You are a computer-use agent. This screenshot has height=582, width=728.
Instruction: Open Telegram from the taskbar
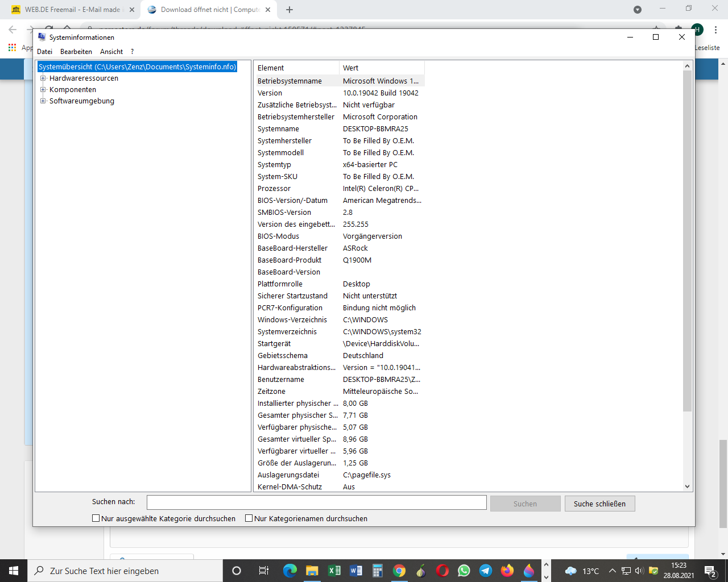click(x=486, y=571)
